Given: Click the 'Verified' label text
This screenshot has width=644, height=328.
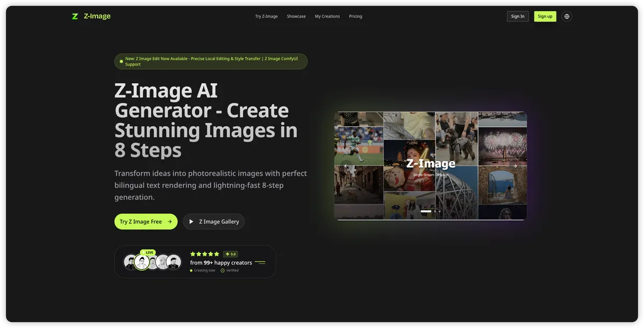Looking at the screenshot, I should (x=232, y=271).
